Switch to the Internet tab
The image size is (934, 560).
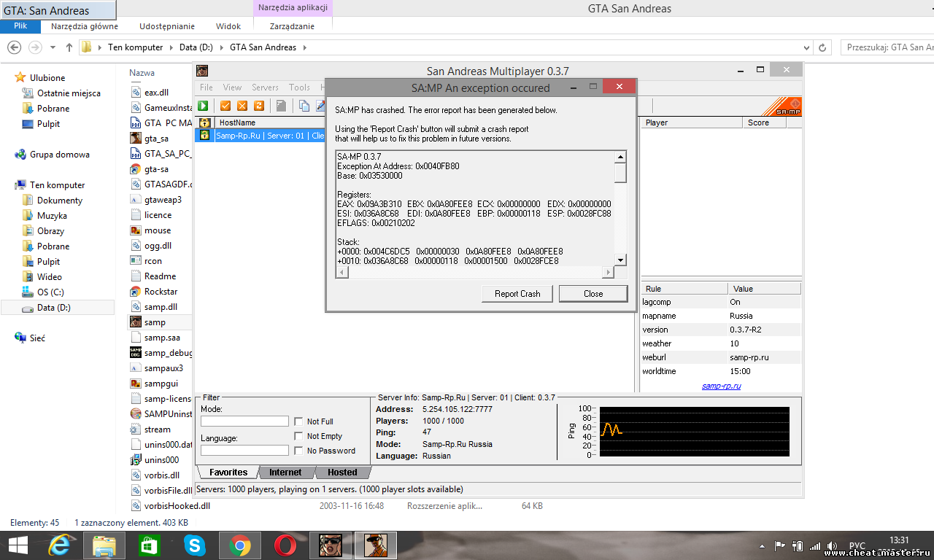click(285, 472)
